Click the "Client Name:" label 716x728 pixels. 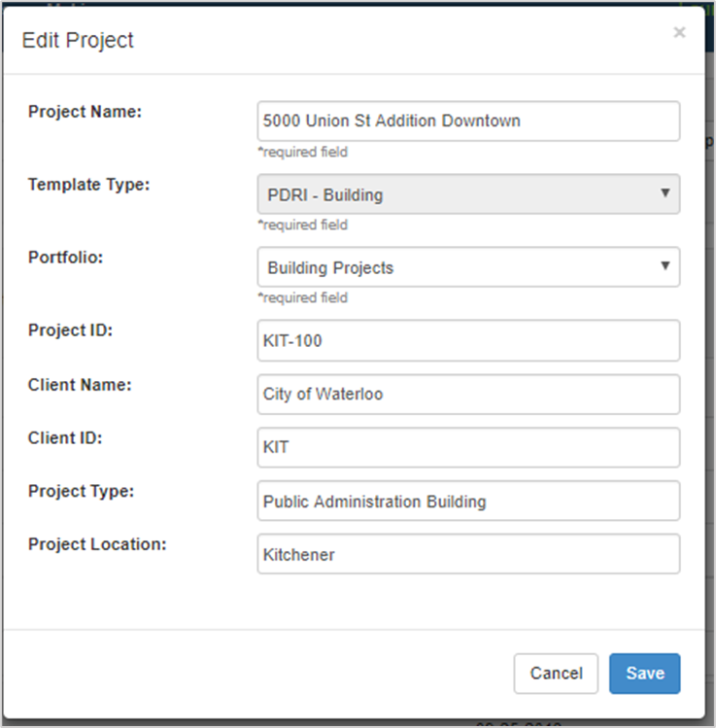80,384
